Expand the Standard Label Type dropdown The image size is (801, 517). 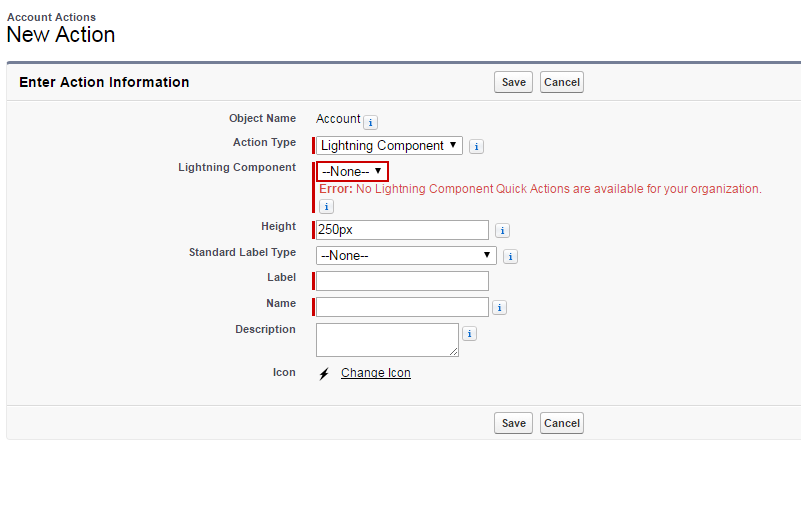coord(406,256)
